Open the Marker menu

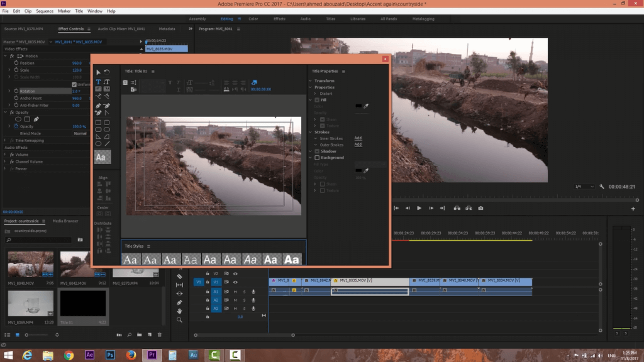click(64, 11)
